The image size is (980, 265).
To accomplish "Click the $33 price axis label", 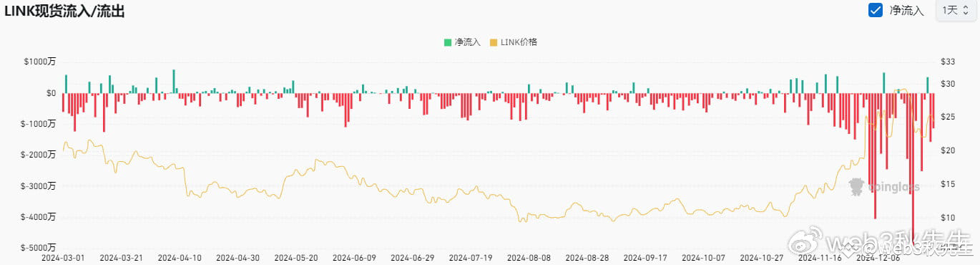I will coord(949,62).
